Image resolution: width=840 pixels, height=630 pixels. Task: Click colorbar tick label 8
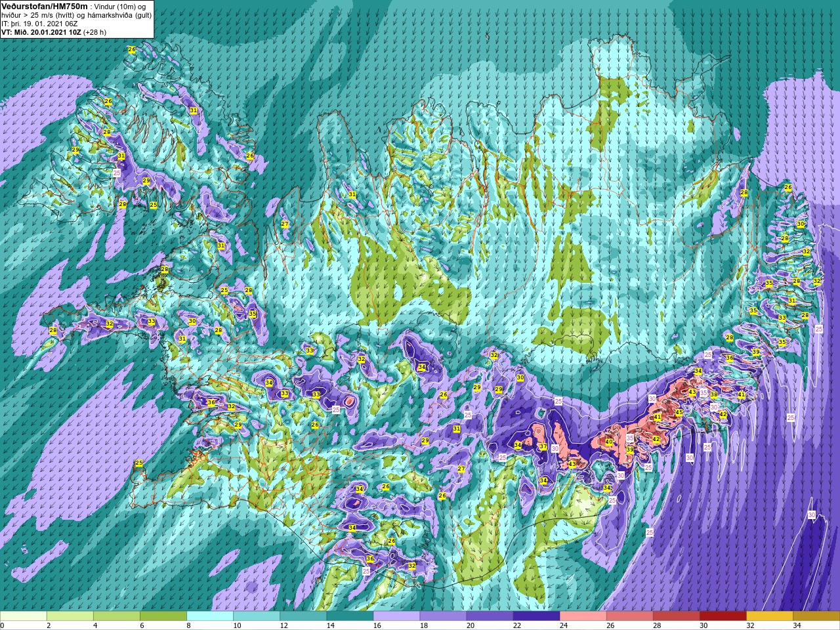point(188,625)
